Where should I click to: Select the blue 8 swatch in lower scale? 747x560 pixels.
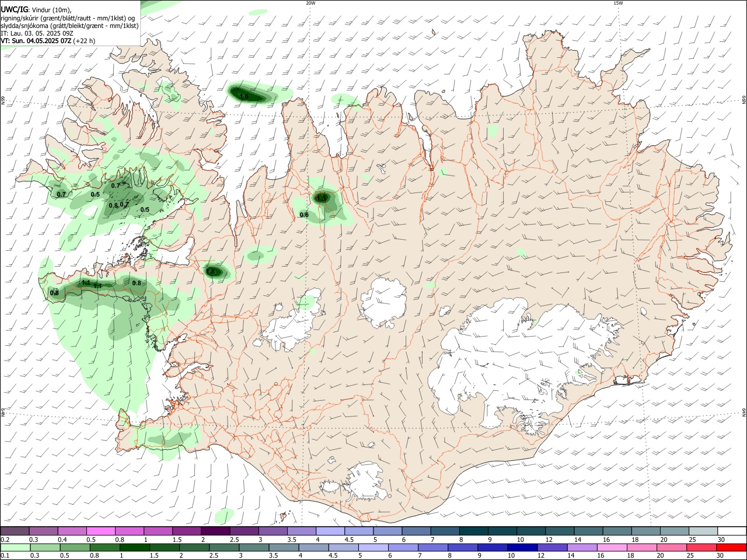[462, 547]
